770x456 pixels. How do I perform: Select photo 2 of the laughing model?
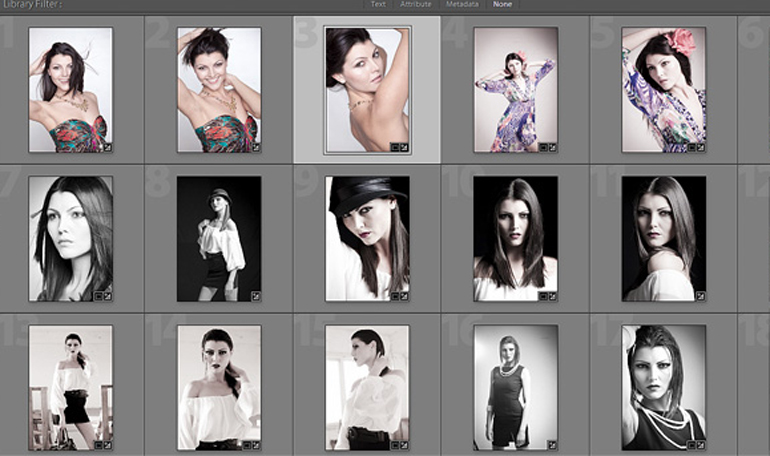point(219,89)
